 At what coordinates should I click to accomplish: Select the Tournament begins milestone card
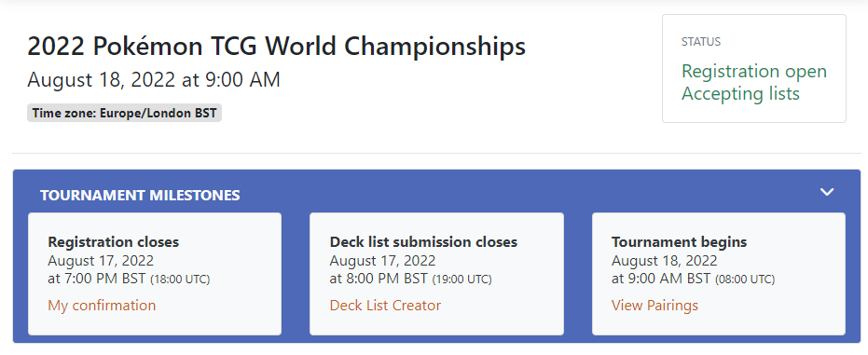point(719,274)
